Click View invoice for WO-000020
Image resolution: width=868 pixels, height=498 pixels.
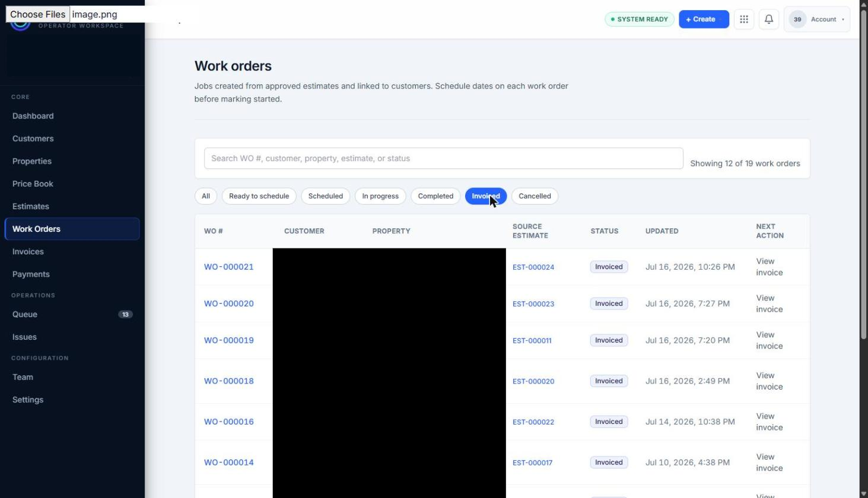770,304
